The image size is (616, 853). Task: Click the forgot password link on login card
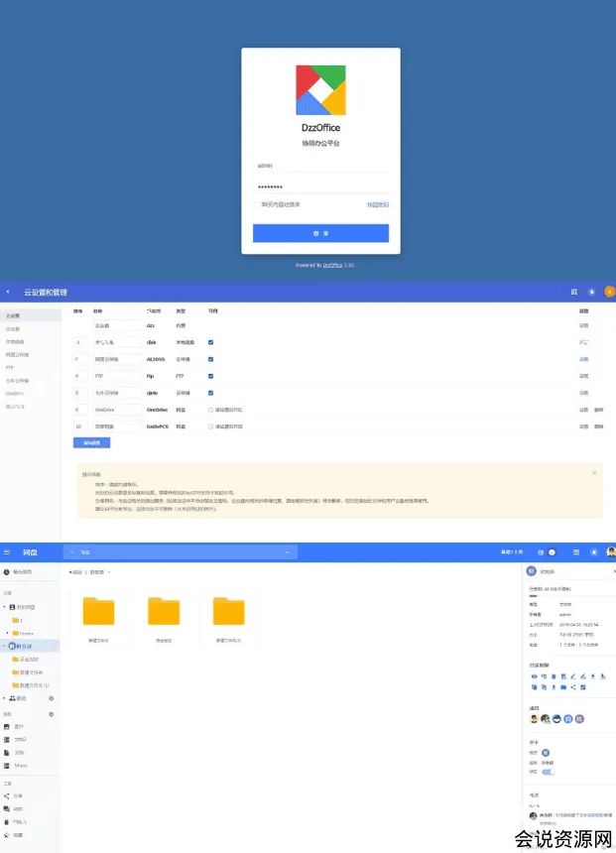pyautogui.click(x=378, y=205)
